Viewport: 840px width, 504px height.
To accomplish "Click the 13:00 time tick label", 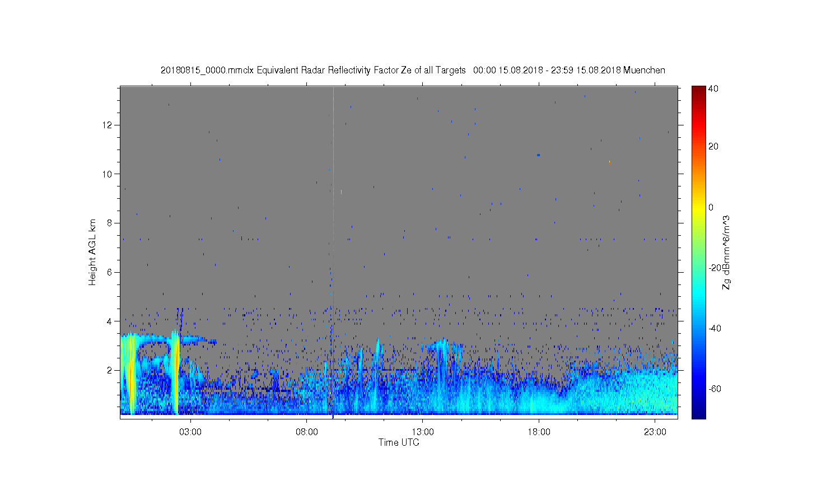I will pos(423,432).
